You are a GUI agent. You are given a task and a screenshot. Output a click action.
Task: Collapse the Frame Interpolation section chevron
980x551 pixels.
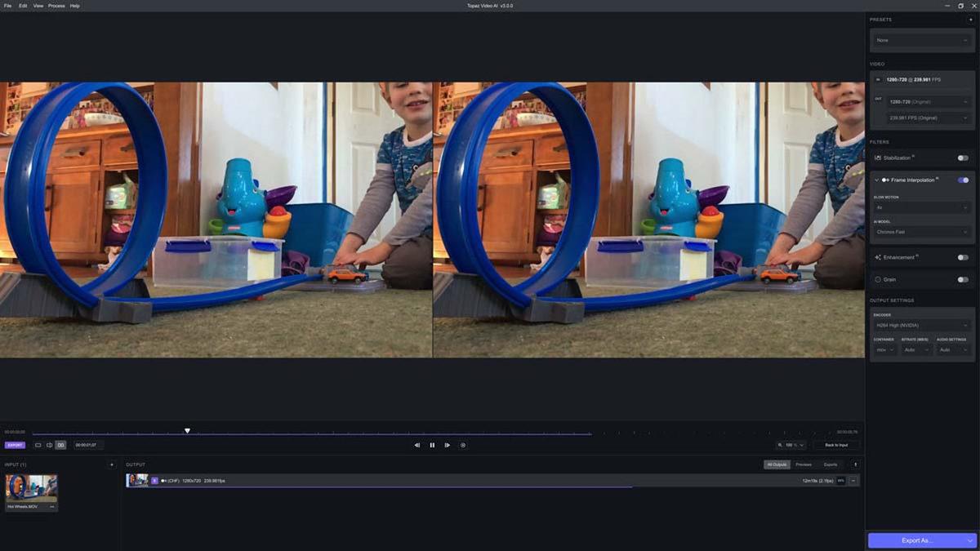pyautogui.click(x=875, y=180)
